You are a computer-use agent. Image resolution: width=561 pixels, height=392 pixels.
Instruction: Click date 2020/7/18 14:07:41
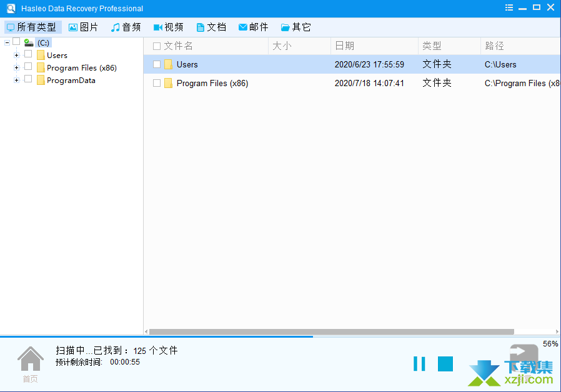(x=369, y=83)
